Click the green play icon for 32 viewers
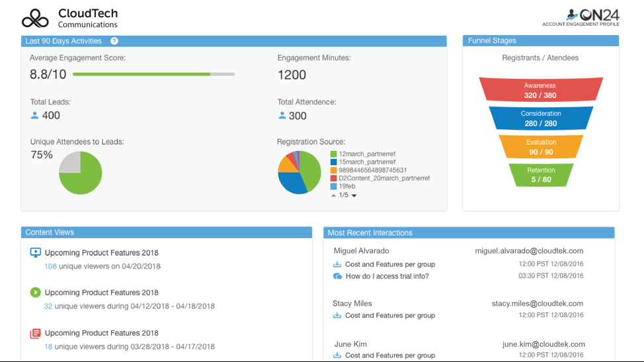This screenshot has height=362, width=644. click(x=35, y=292)
